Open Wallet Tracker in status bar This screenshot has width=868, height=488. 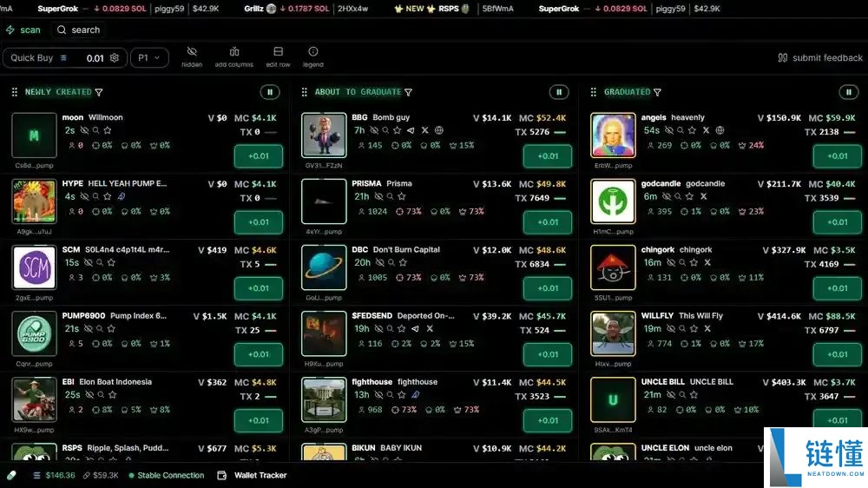point(253,475)
